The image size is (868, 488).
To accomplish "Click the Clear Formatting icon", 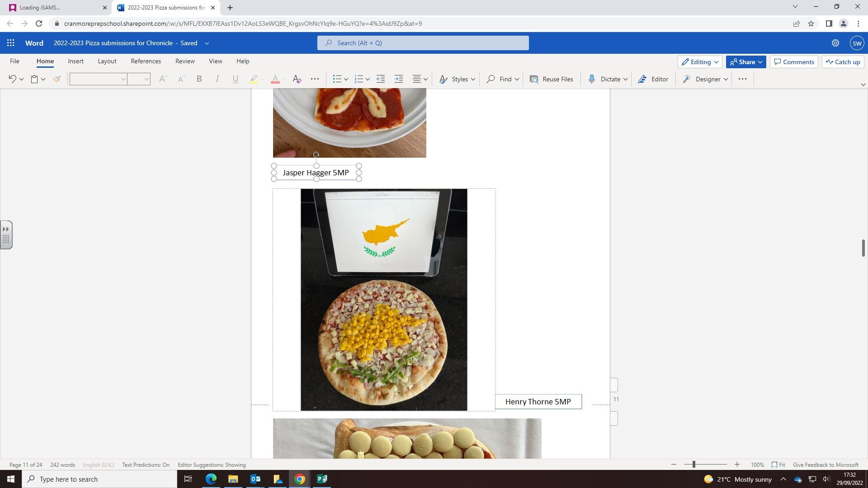I will (297, 79).
